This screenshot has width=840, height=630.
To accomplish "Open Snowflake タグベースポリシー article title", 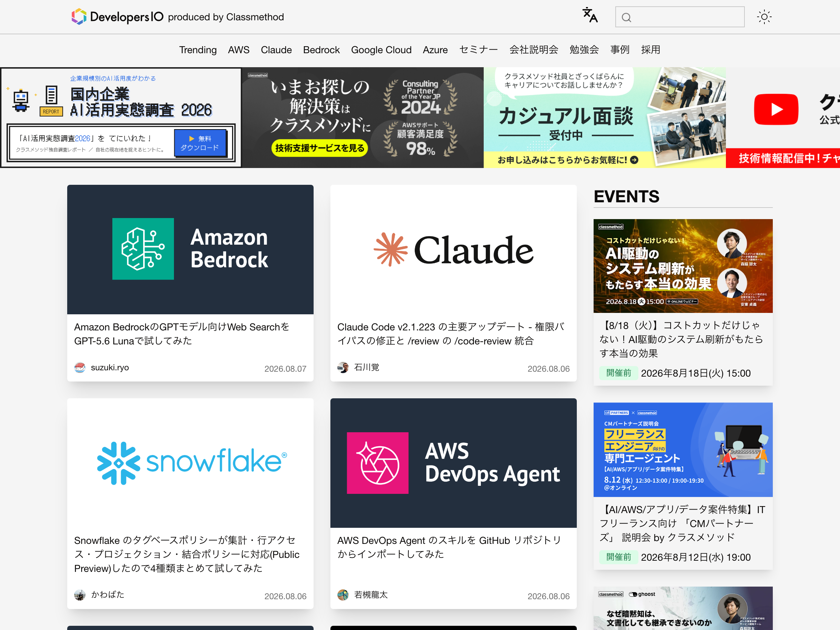I will click(x=187, y=554).
